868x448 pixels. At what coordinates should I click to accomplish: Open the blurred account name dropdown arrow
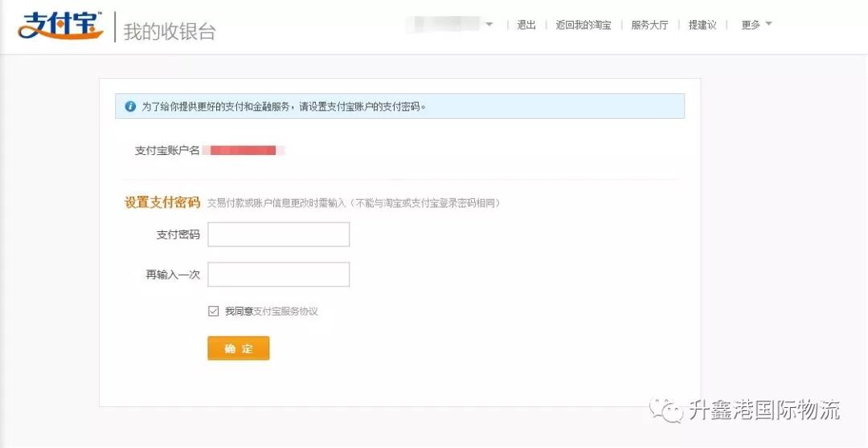click(x=489, y=24)
